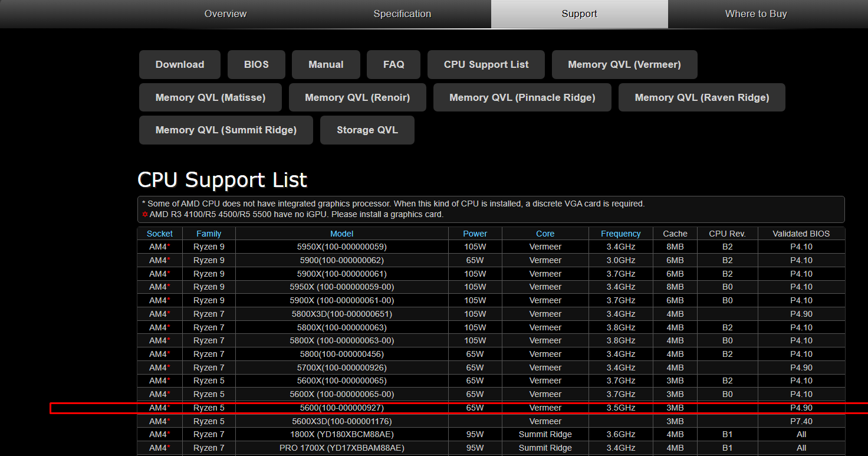Select model cell "5950X(100-000000059)"

[342, 247]
